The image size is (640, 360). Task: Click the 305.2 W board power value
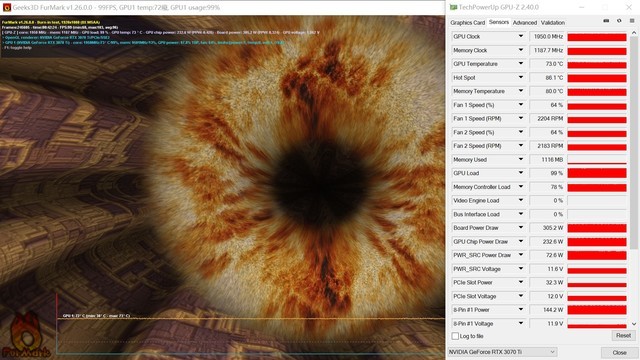[x=553, y=228]
